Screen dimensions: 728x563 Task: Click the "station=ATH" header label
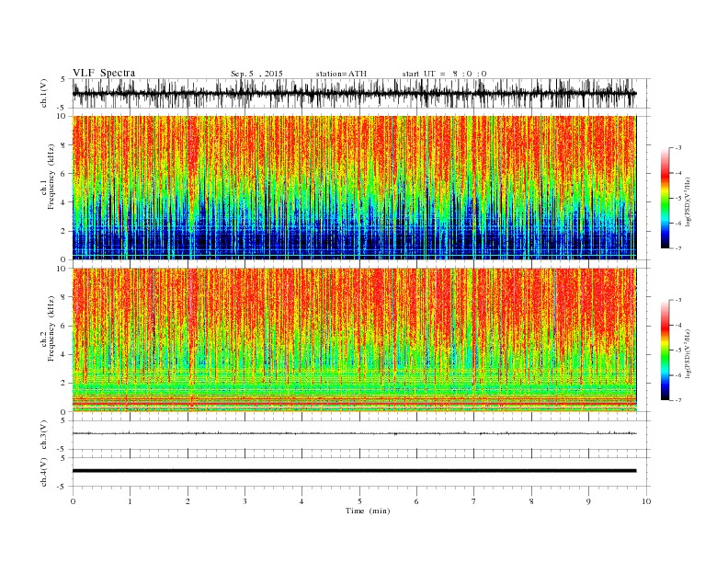tap(341, 74)
